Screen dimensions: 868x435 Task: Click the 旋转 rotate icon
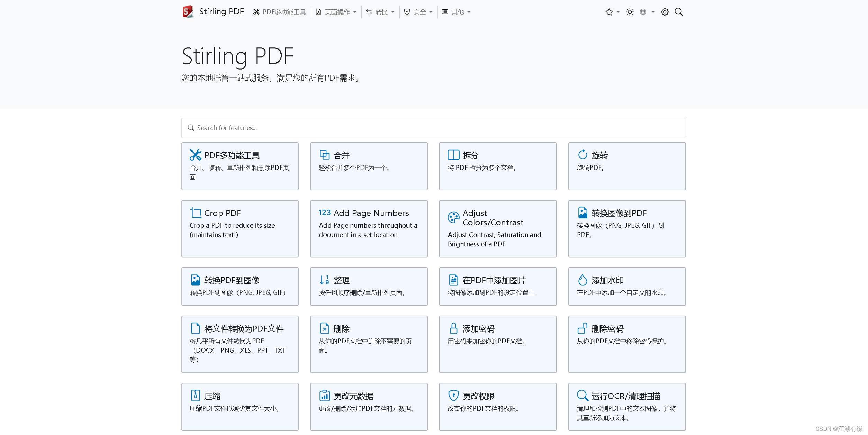583,155
